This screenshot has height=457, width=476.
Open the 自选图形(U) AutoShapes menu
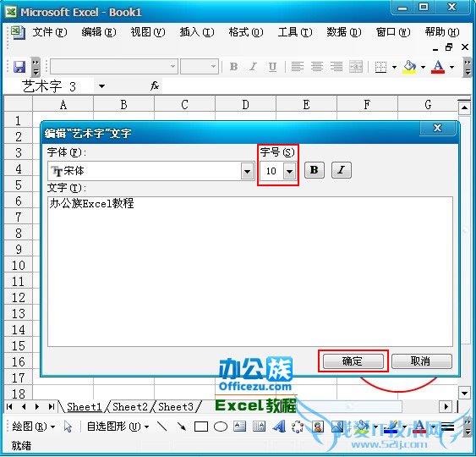click(x=118, y=427)
